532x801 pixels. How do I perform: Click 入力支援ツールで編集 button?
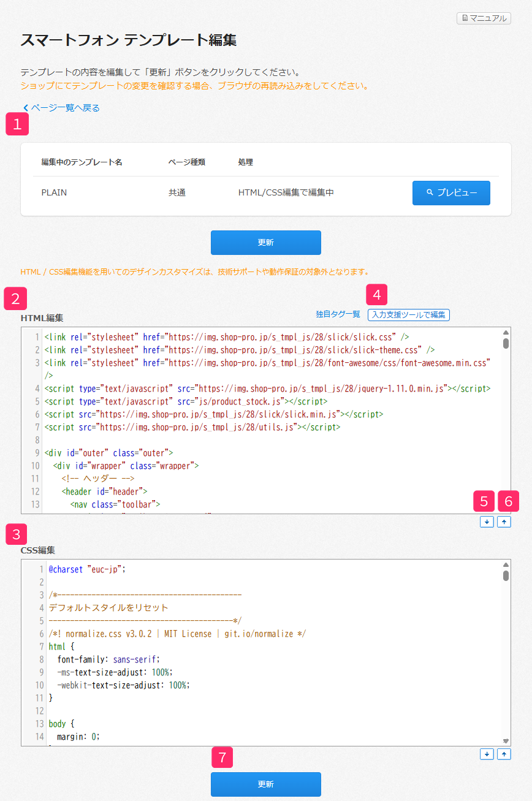(408, 314)
